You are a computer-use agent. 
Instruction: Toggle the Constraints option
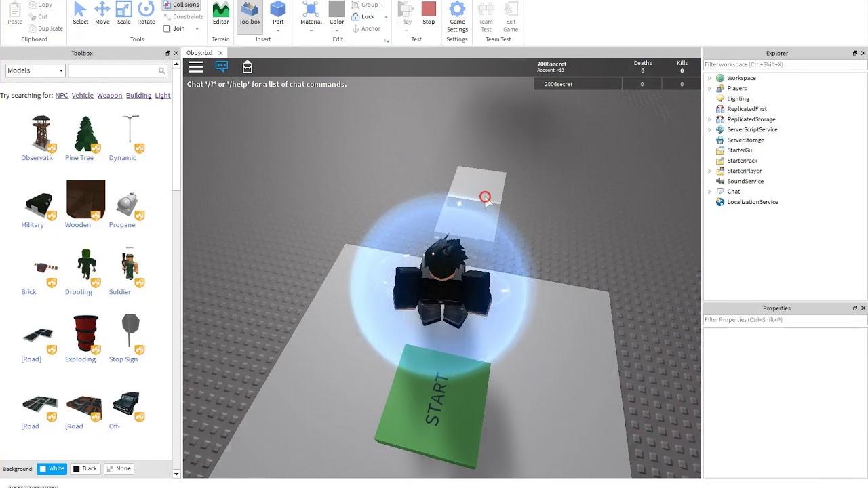click(x=184, y=16)
